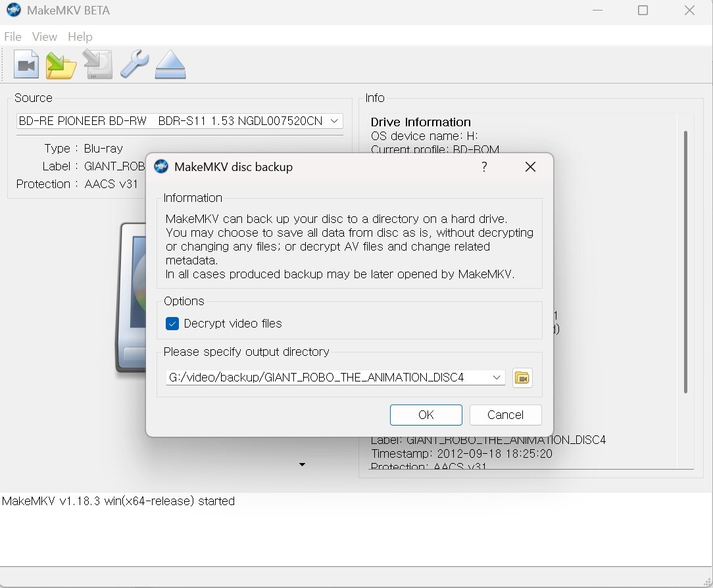Click the large disc drive image
Screen dimensions: 713x588
[x=132, y=298]
